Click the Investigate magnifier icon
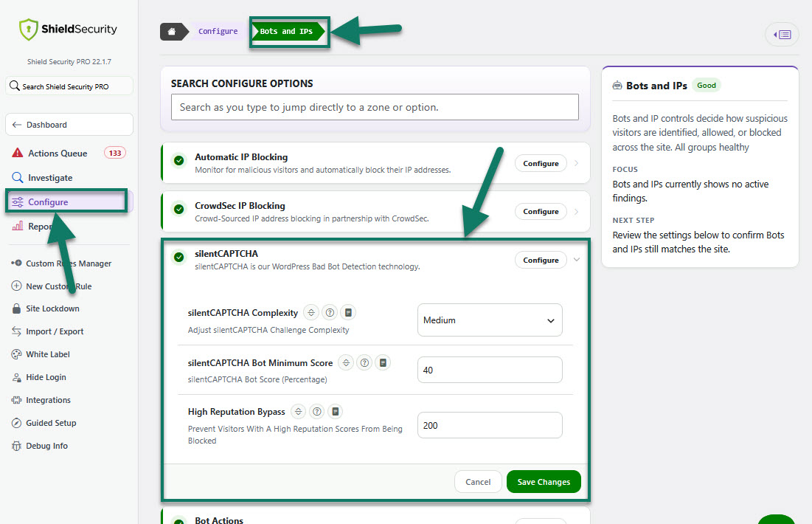The height and width of the screenshot is (524, 812). (18, 177)
